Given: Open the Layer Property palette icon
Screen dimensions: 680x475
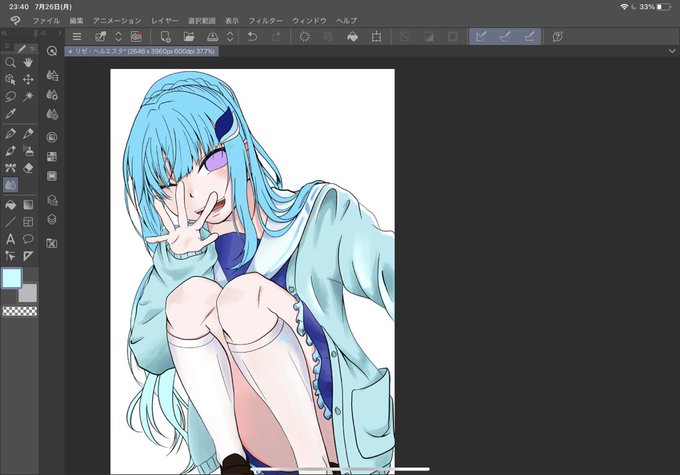Looking at the screenshot, I should click(52, 200).
